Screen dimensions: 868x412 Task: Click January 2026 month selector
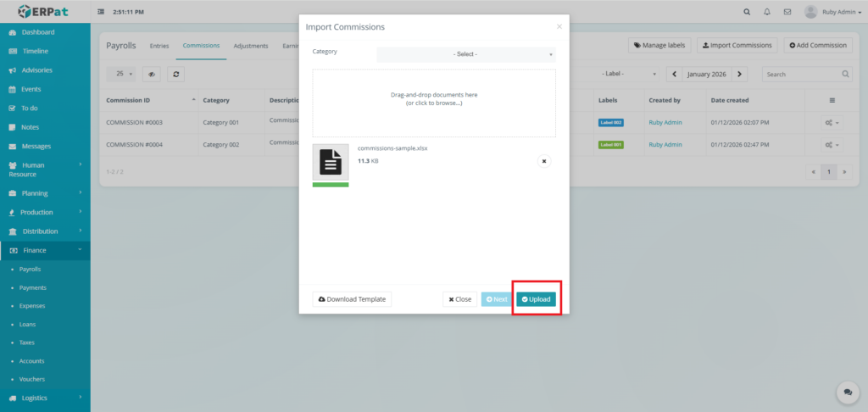(706, 75)
